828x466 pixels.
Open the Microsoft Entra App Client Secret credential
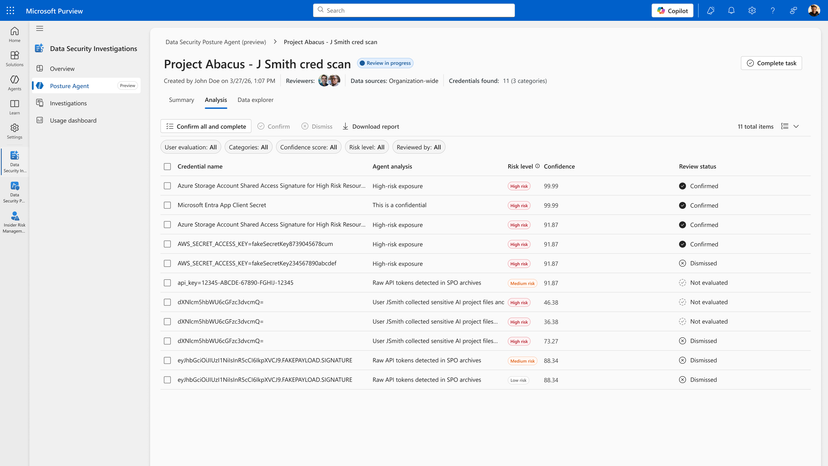[222, 205]
